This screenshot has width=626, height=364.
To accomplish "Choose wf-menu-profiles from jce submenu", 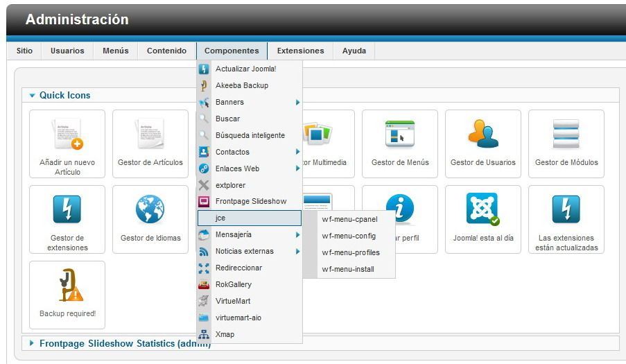I will 349,252.
